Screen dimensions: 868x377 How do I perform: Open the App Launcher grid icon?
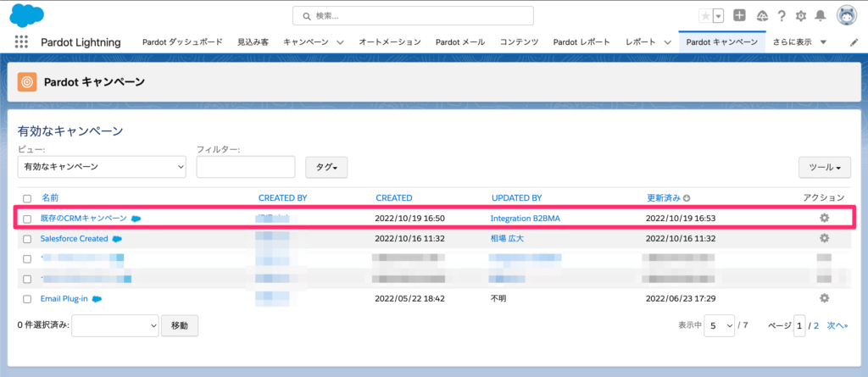pos(21,42)
